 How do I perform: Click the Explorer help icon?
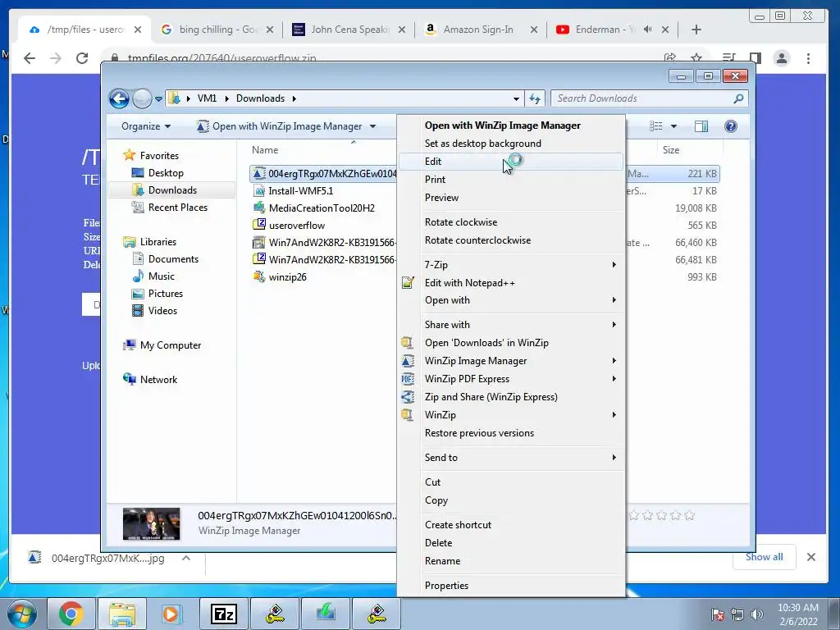pos(731,126)
